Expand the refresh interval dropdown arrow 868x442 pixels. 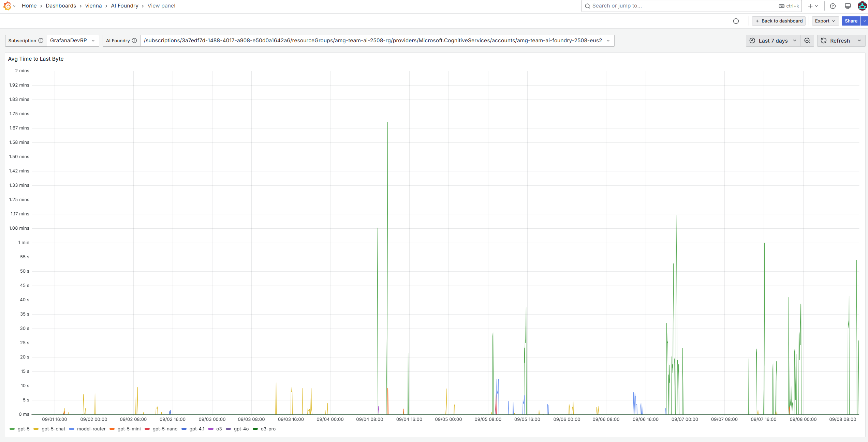click(859, 41)
